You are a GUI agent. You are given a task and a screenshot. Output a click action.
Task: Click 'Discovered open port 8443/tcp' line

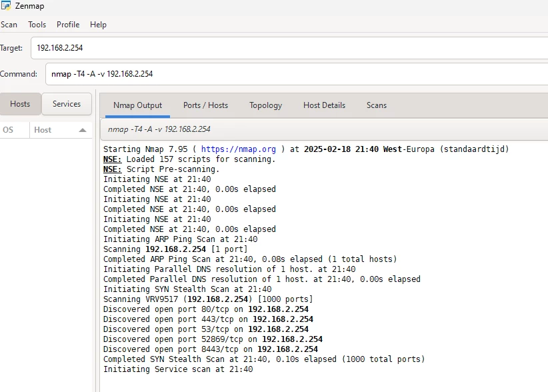click(x=211, y=349)
